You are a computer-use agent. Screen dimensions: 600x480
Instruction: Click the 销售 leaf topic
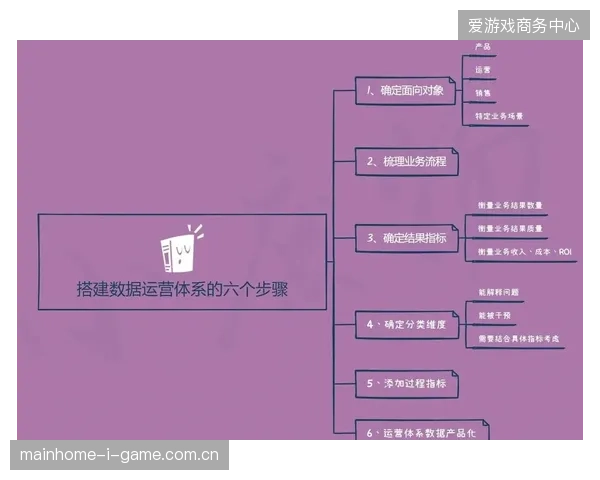pyautogui.click(x=483, y=93)
